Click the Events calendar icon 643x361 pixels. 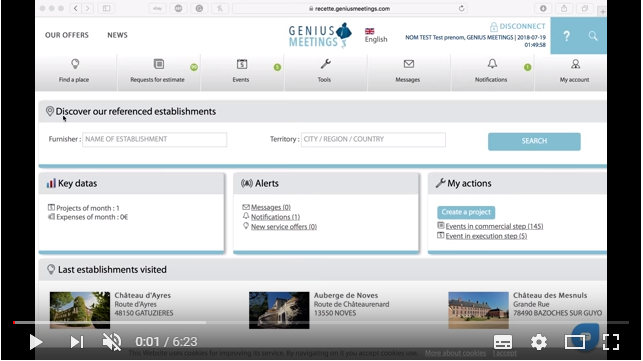(242, 64)
